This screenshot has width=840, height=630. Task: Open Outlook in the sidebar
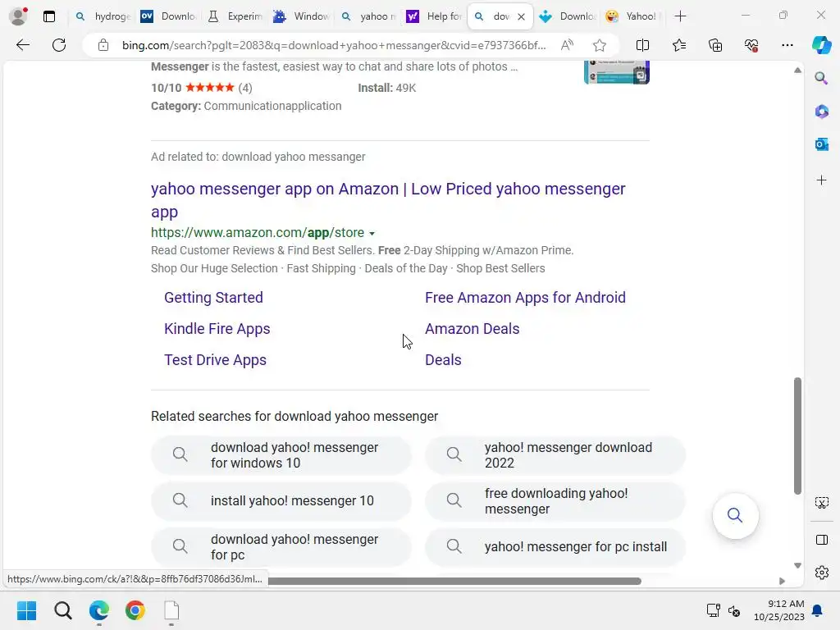tap(821, 144)
